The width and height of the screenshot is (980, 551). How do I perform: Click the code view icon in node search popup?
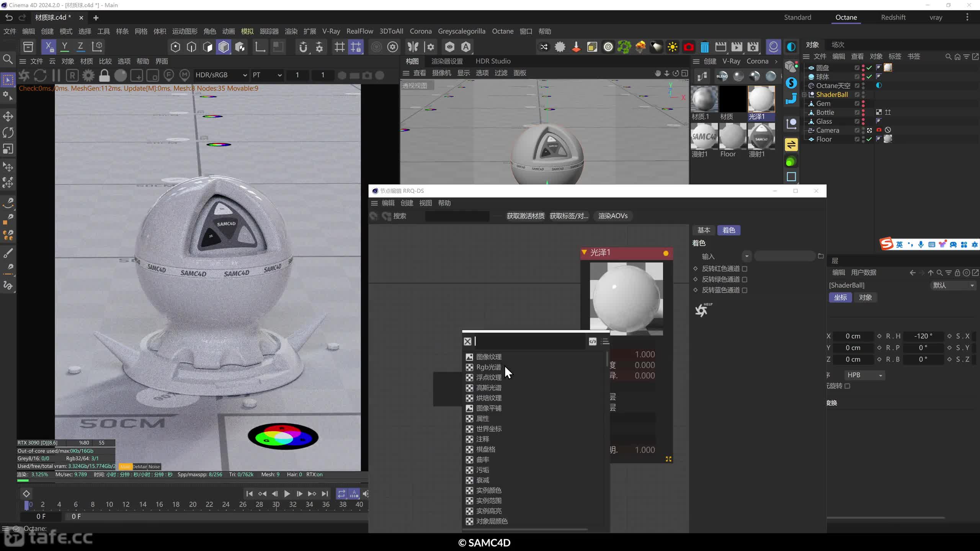593,341
